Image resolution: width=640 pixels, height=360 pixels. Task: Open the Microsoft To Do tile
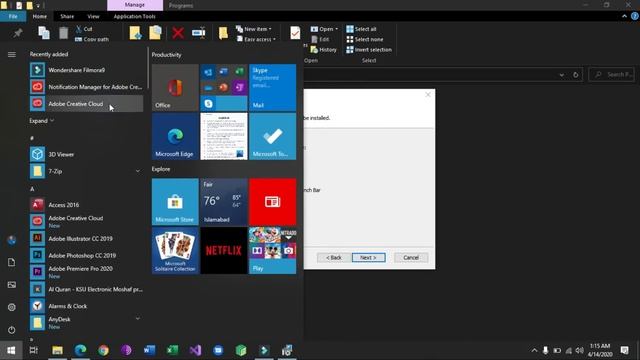[x=273, y=136]
